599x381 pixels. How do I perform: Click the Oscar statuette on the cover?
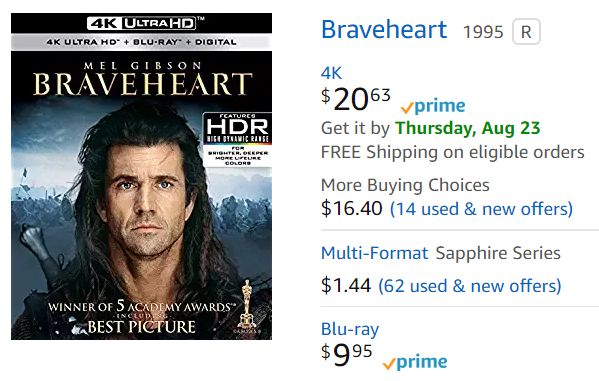pos(247,303)
